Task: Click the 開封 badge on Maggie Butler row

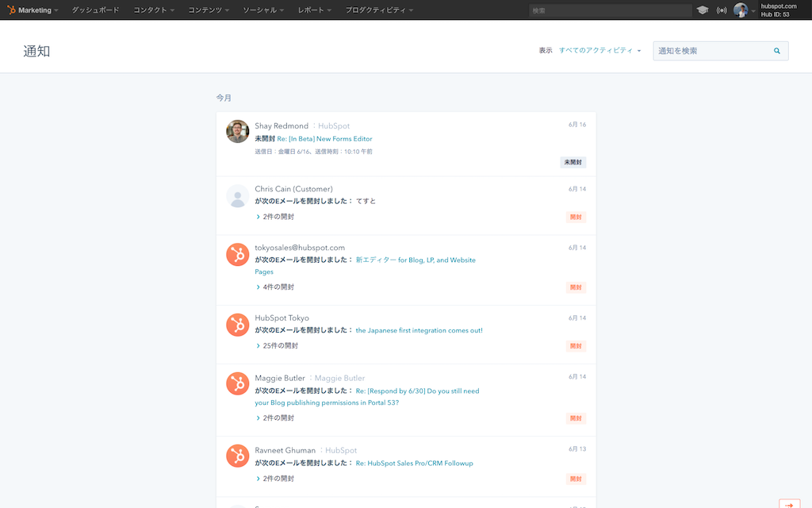Action: 576,418
